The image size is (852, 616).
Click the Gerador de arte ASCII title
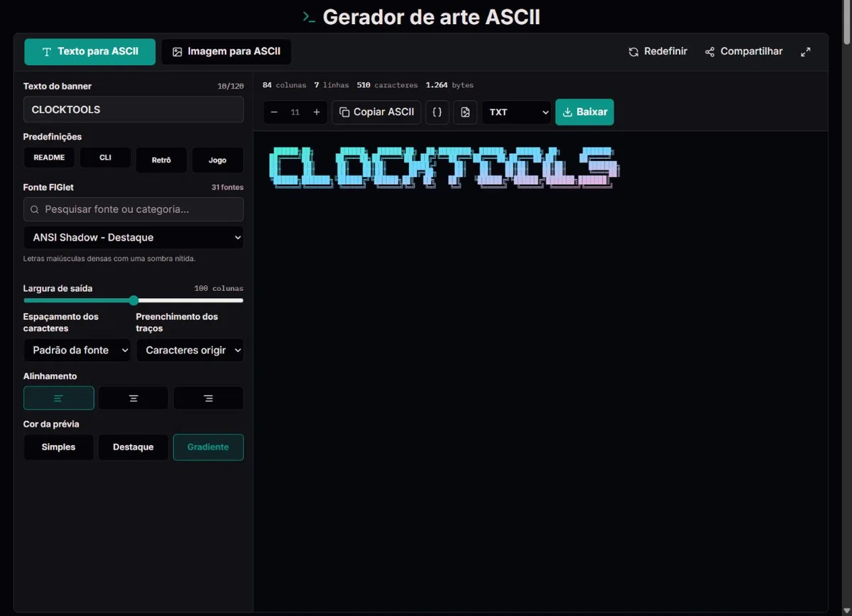[432, 17]
